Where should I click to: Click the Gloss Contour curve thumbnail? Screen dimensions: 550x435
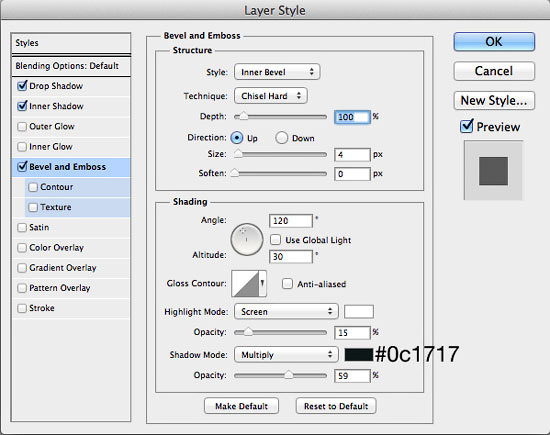pos(246,283)
